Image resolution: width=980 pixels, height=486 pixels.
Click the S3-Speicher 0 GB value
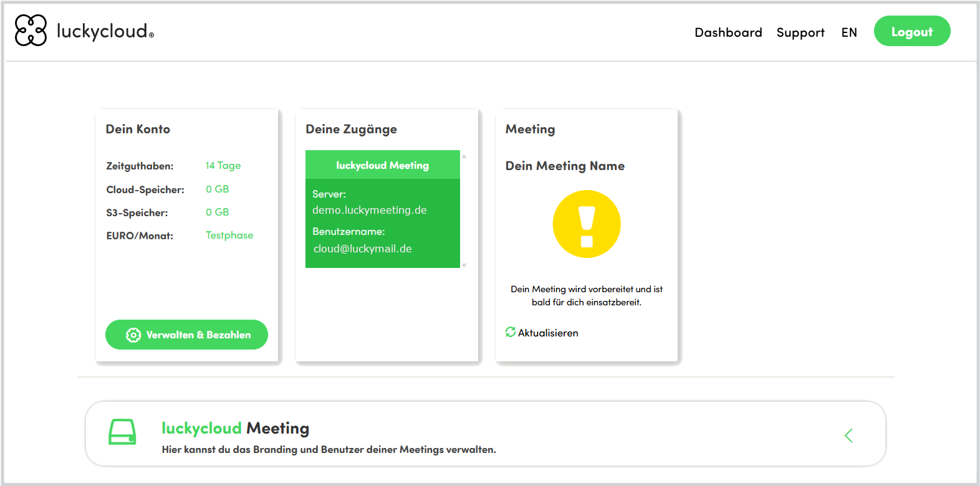point(218,212)
